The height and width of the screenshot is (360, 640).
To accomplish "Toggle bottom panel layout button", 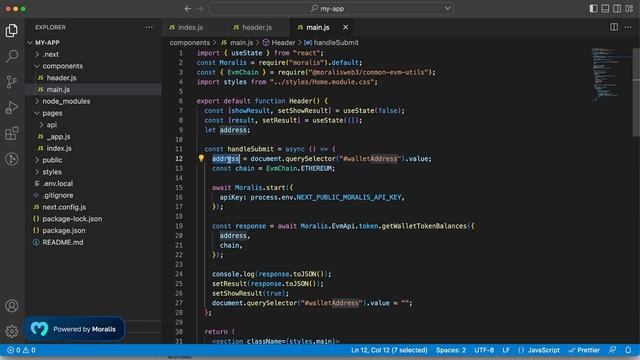I will pyautogui.click(x=605, y=8).
